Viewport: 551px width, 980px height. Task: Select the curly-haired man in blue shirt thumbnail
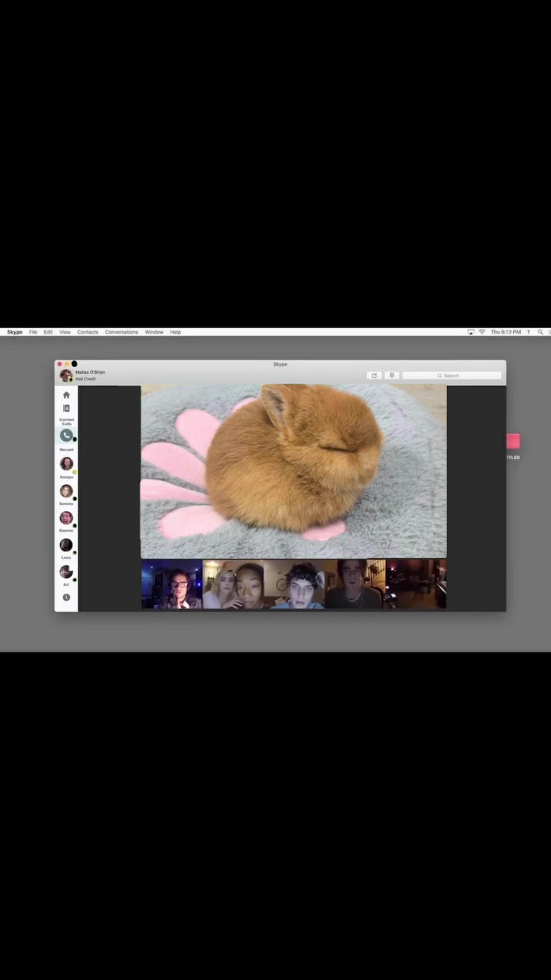[294, 584]
